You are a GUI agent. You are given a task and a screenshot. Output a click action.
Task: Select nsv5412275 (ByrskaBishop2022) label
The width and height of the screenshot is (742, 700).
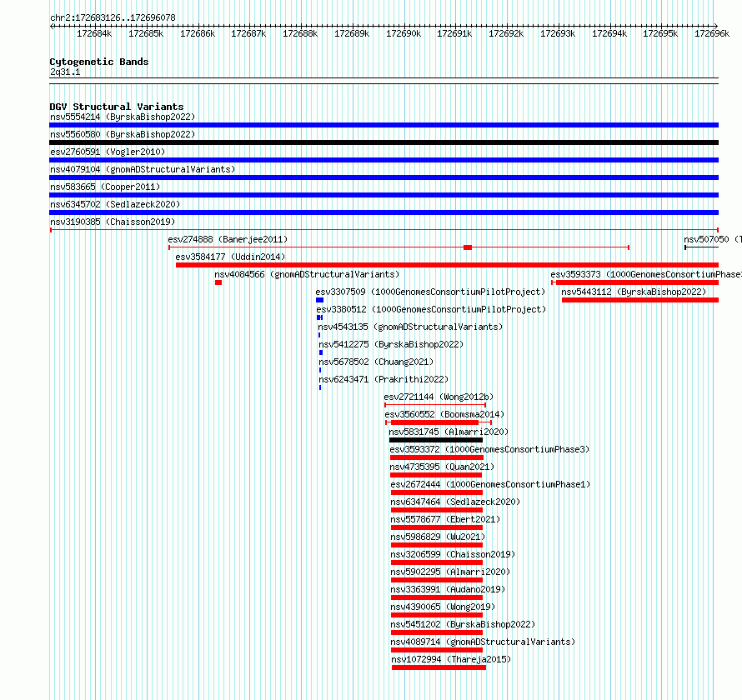(391, 344)
